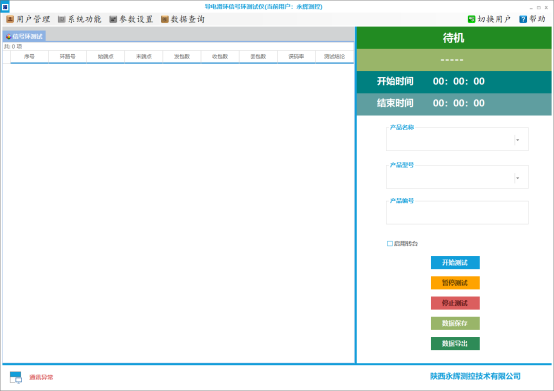Click the 用户管理 person icon
Screen dimensions: 554x391
(10, 19)
